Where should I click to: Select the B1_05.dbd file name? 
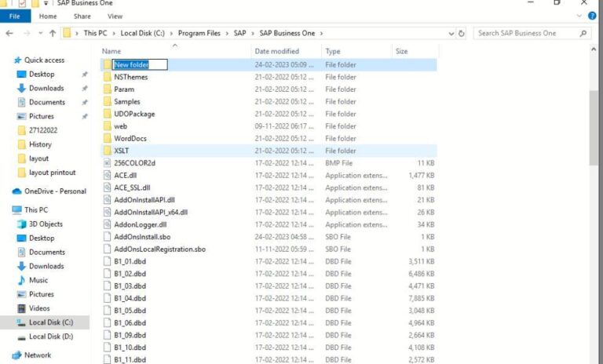(x=130, y=311)
